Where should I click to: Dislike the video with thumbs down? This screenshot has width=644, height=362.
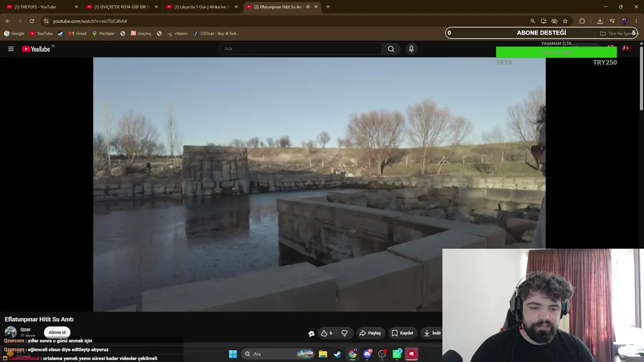coord(345,333)
